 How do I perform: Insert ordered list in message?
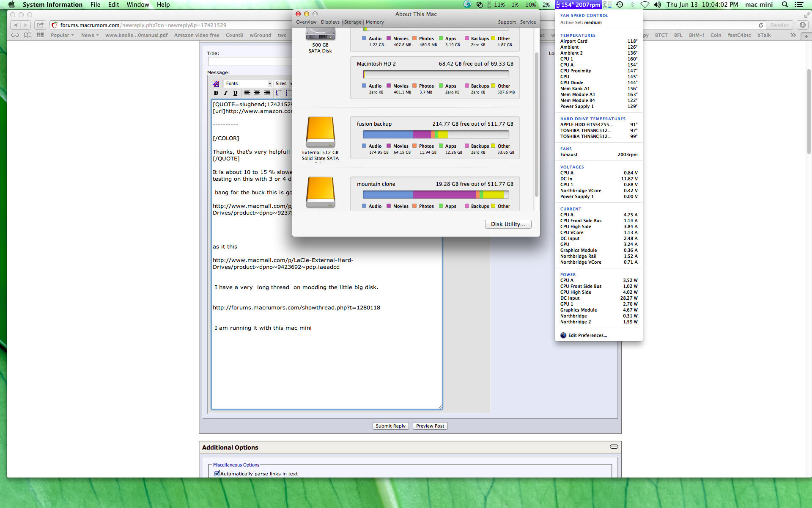tap(279, 93)
